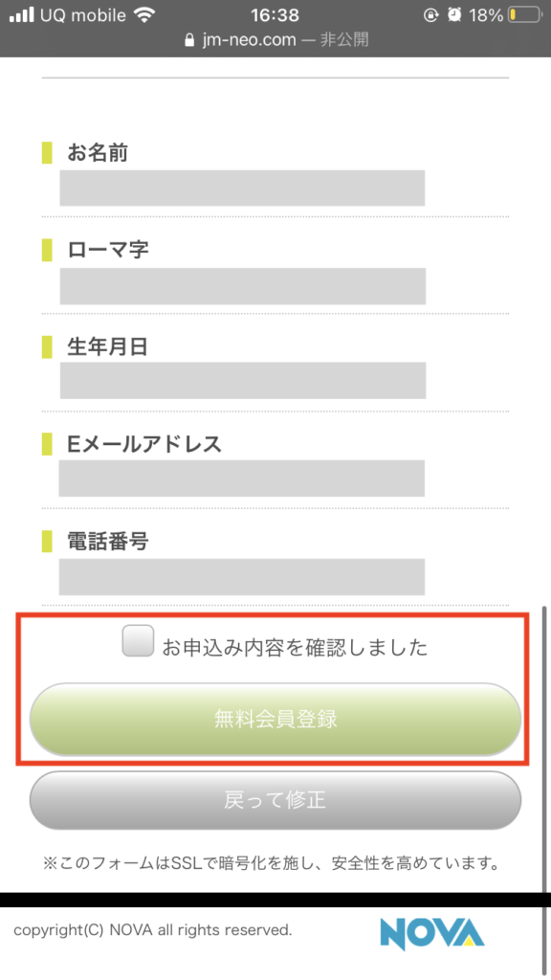Tap the rotation lock status icon
This screenshot has width=551, height=980.
(x=431, y=15)
